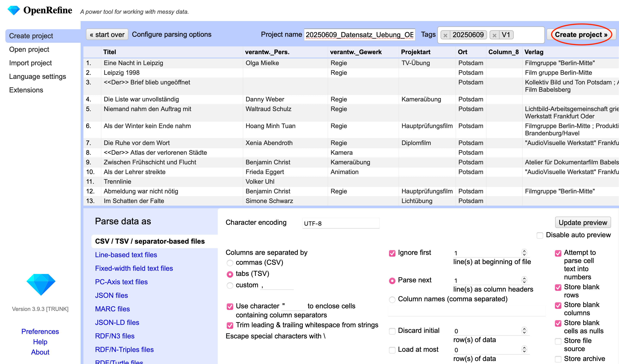Click the Column names text field
The image size is (619, 364).
coord(467,311)
